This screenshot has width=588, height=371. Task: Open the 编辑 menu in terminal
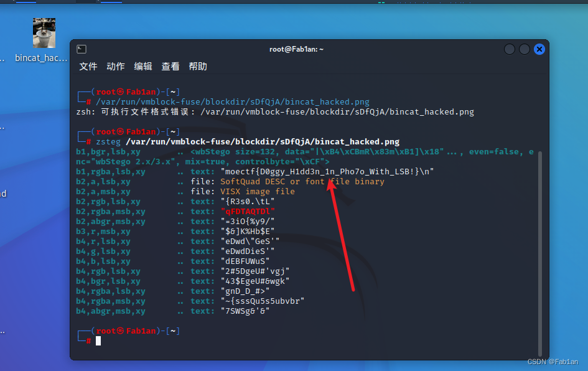(143, 67)
